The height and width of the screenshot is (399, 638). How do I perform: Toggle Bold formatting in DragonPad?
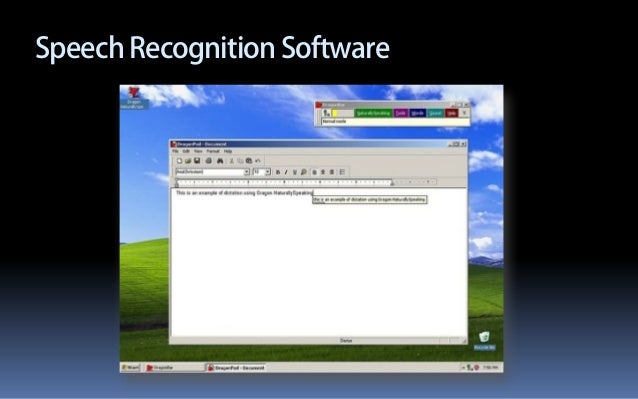278,172
